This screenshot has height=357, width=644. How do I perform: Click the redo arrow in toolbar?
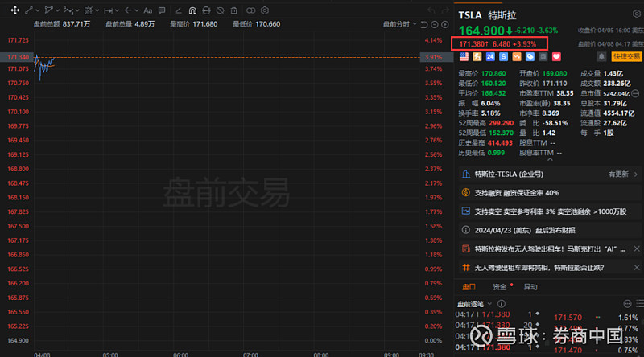446,10
